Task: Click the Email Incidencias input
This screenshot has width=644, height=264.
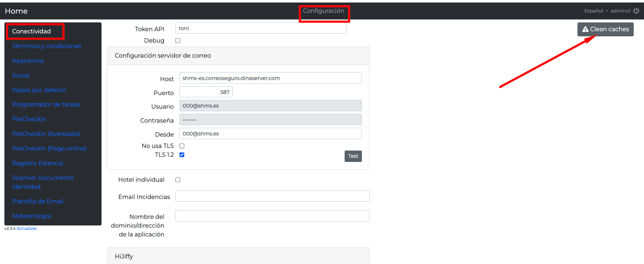Action: (272, 196)
